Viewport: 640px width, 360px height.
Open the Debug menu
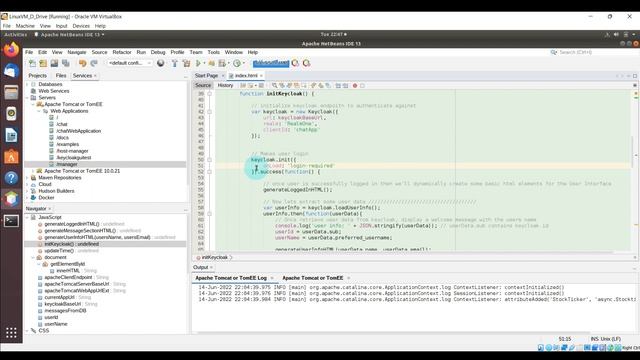[158, 52]
